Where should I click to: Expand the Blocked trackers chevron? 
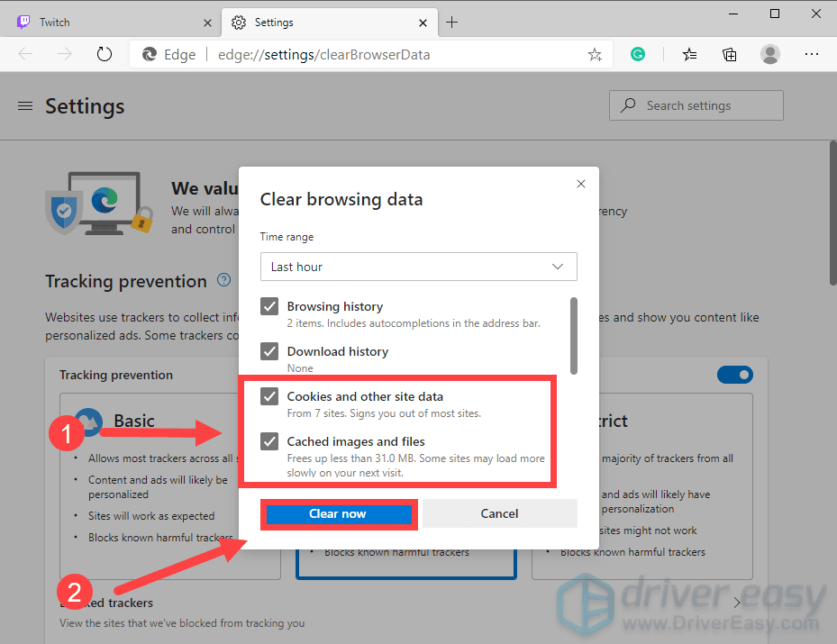[737, 603]
